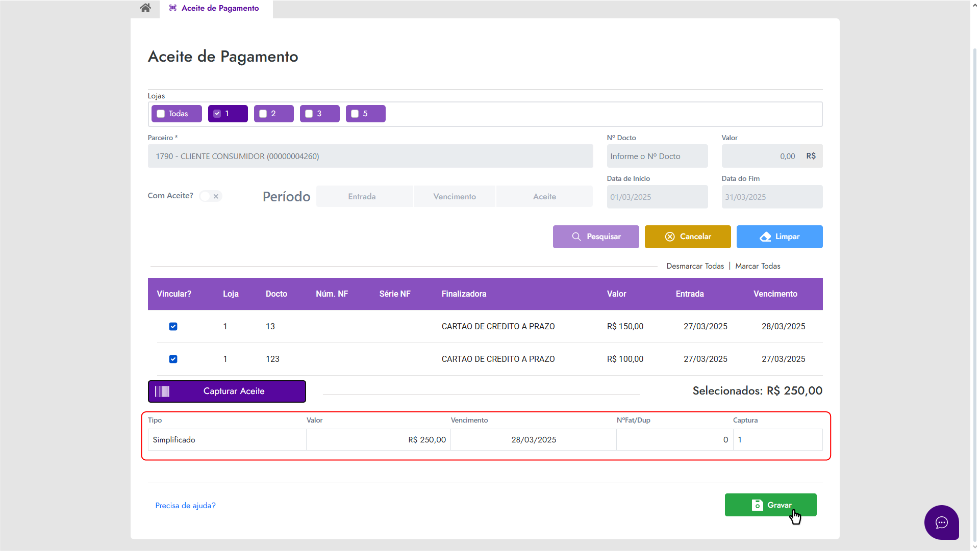Click the circled X icon on Cancelar
The image size is (980, 551).
(670, 237)
